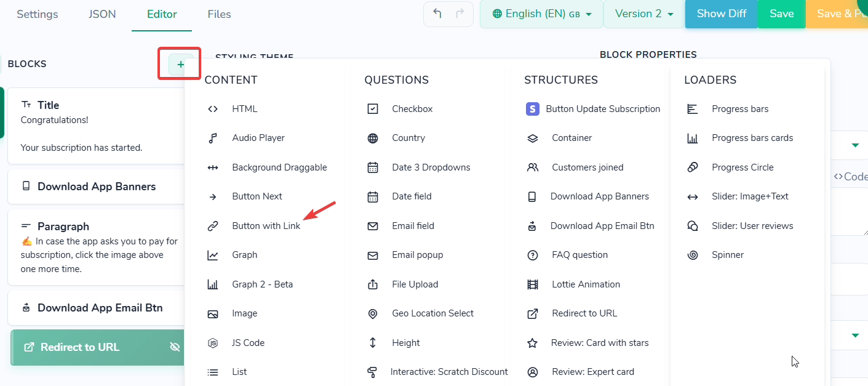The height and width of the screenshot is (386, 868).
Task: Click the plus button to add block
Action: pyautogui.click(x=181, y=64)
